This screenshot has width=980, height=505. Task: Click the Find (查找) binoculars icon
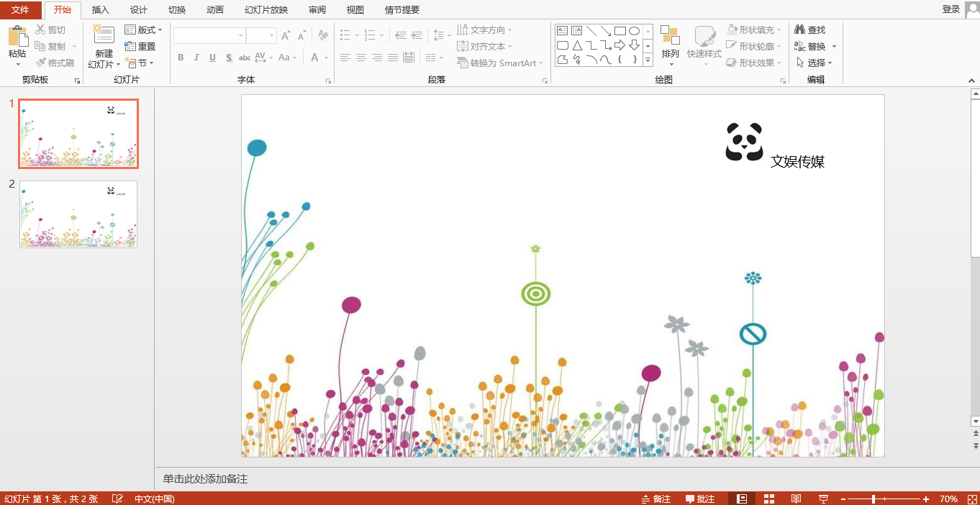coord(799,29)
